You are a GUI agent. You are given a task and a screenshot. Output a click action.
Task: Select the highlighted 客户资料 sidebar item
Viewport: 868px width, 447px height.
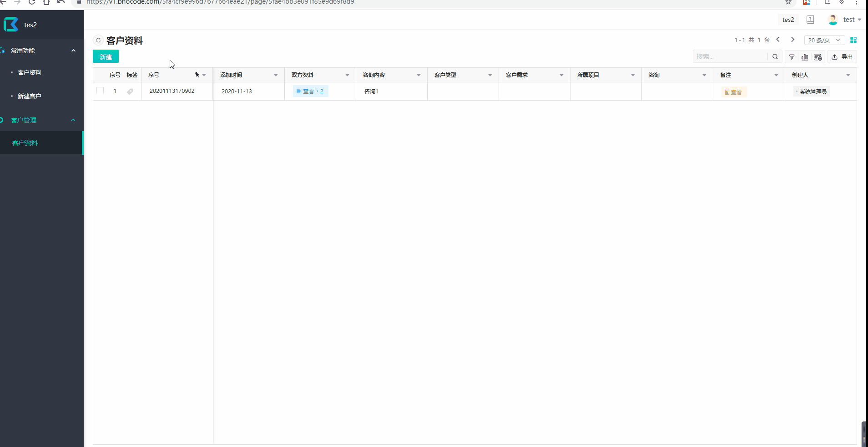tap(41, 143)
